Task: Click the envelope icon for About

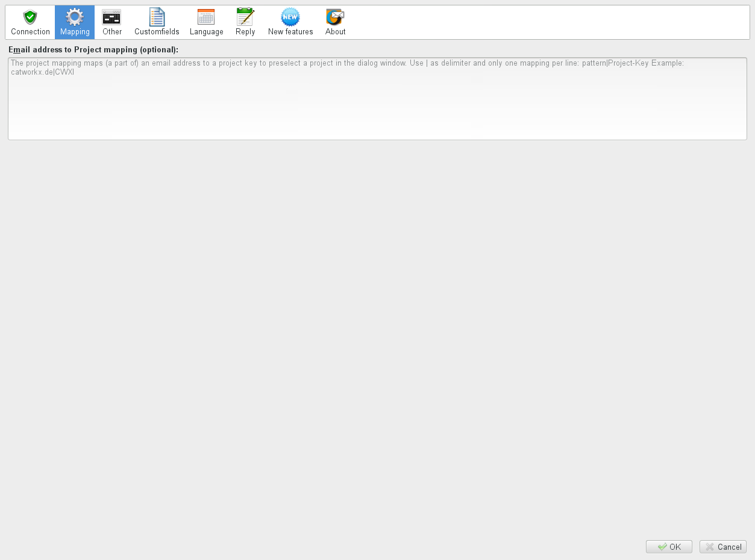Action: point(335,17)
